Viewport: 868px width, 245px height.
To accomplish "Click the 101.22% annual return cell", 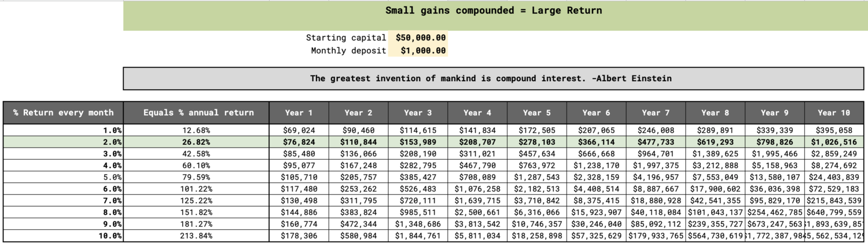I will 197,189.
